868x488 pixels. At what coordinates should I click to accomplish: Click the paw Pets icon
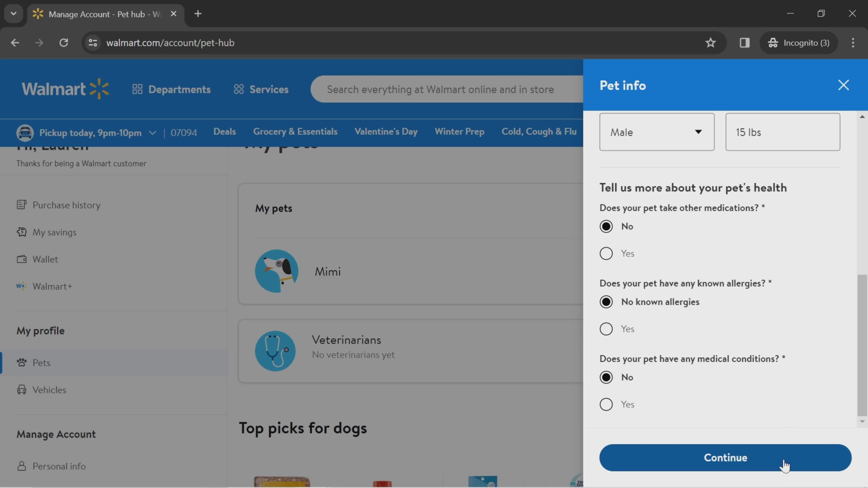pyautogui.click(x=21, y=362)
